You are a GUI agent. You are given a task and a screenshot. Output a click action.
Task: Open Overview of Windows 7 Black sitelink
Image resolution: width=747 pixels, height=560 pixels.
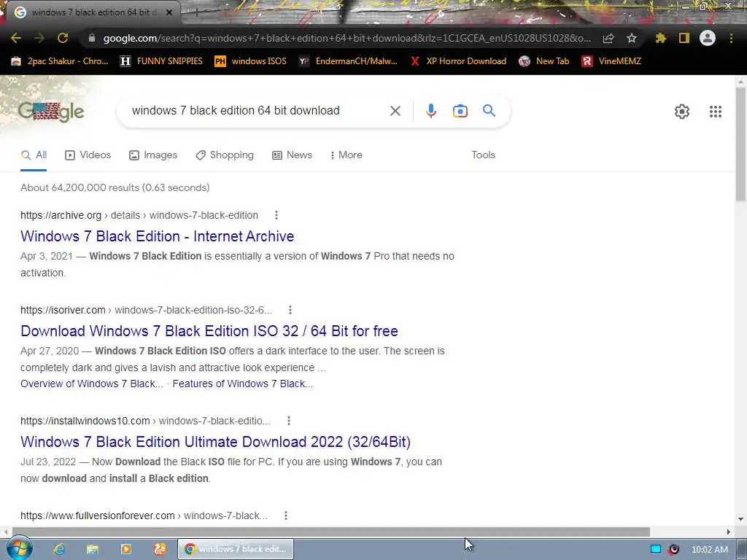tap(91, 384)
